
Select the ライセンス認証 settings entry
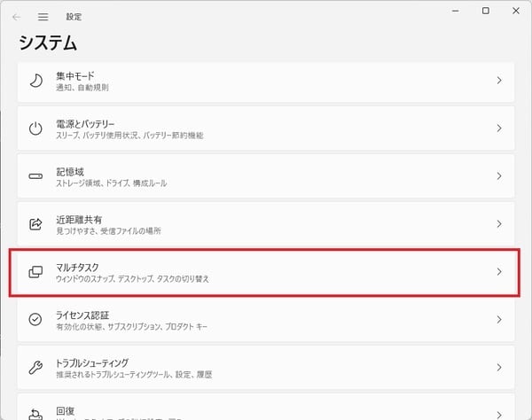(x=266, y=320)
